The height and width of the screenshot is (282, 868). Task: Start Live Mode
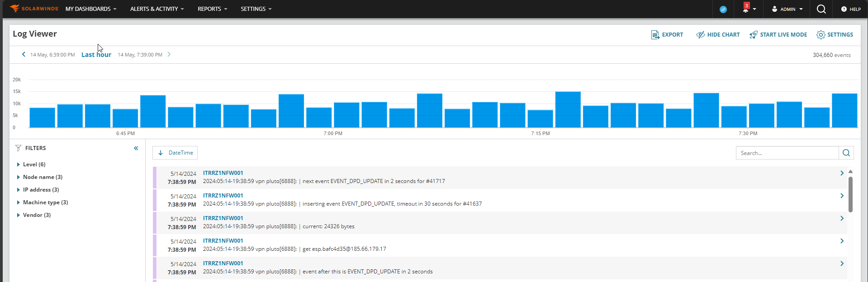778,35
